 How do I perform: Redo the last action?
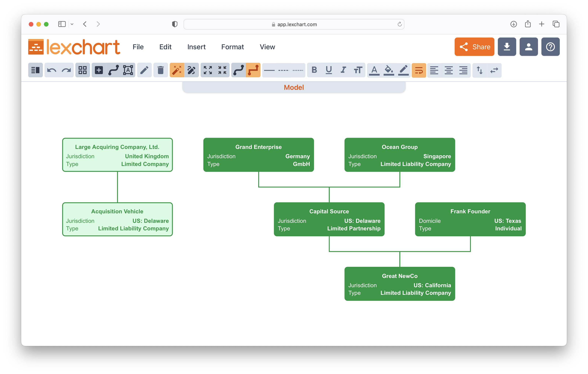pyautogui.click(x=66, y=70)
